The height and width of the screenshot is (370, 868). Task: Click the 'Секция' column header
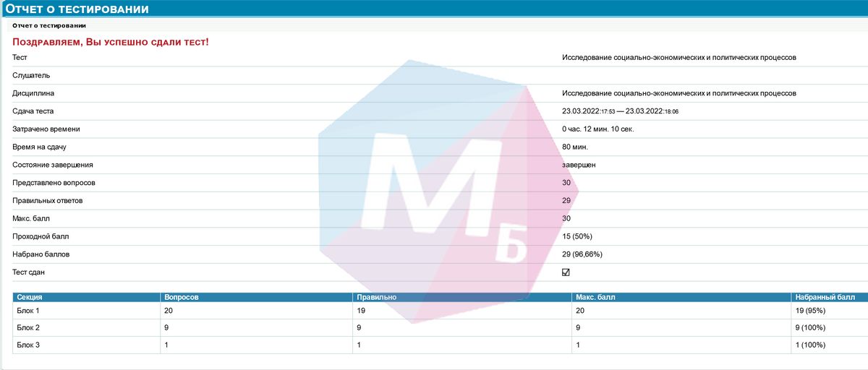coord(30,297)
